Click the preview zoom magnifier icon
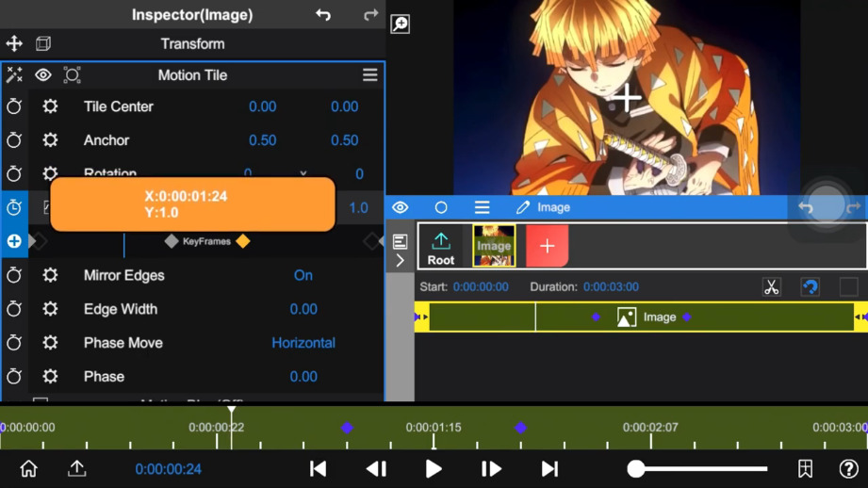The width and height of the screenshot is (868, 488). [x=401, y=24]
